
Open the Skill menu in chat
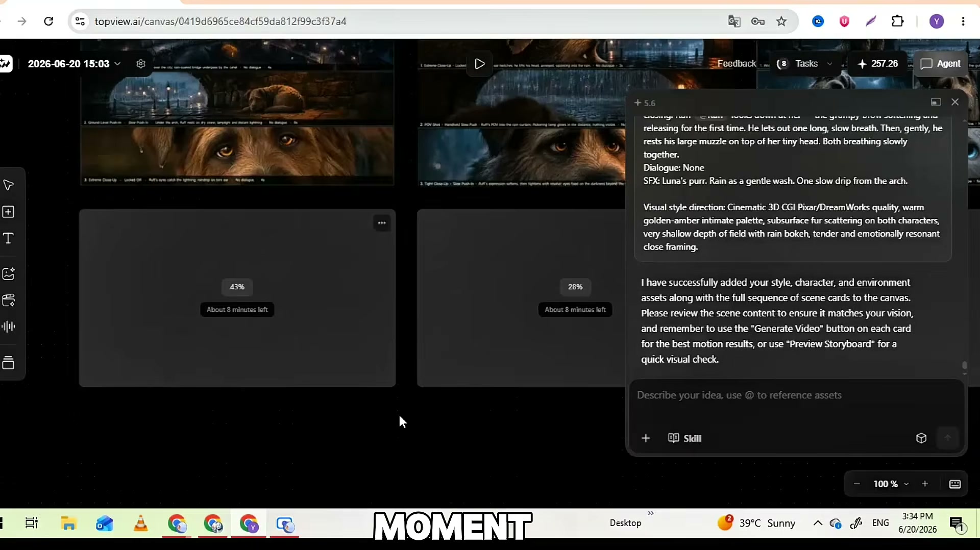pos(684,438)
